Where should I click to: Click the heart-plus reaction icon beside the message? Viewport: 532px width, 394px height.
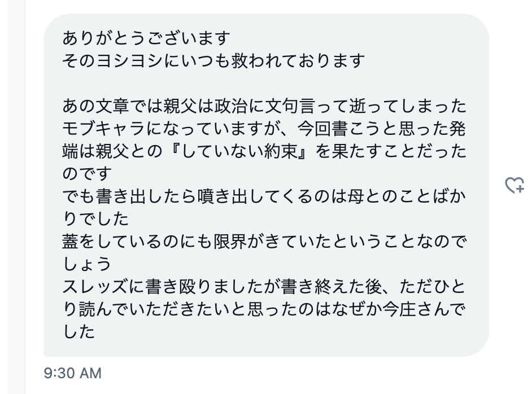tap(514, 186)
